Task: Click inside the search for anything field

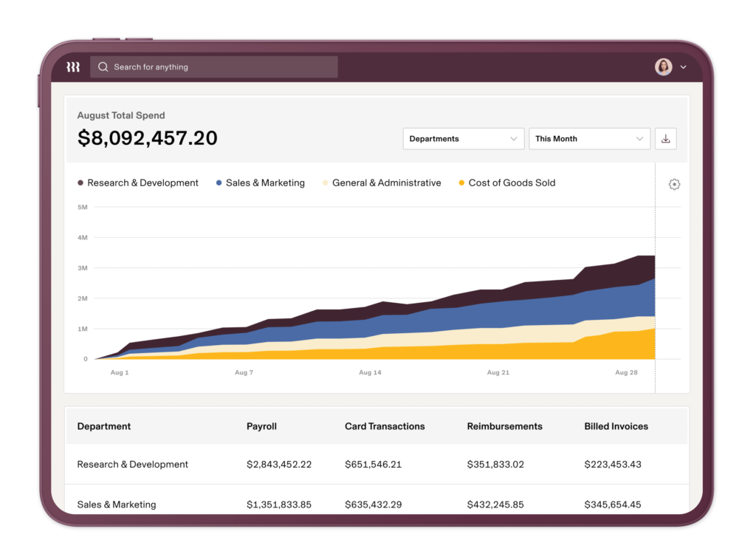Action: point(214,66)
